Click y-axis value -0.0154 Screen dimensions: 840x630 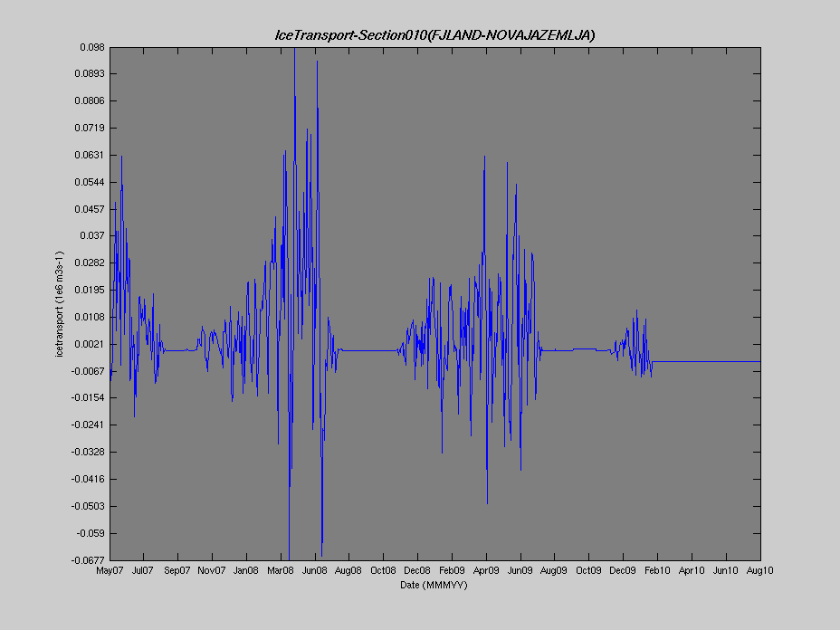click(88, 397)
